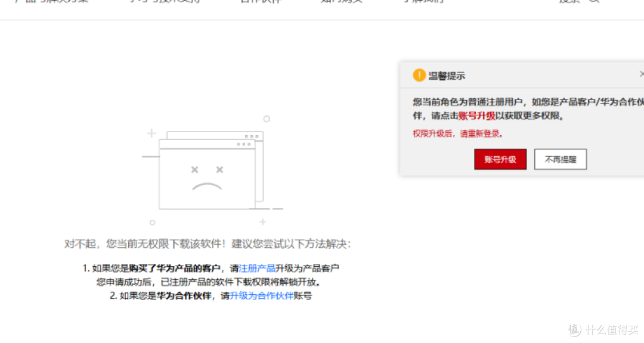Viewport: 644px width, 343px height.
Task: Click the bold text 购买了华为产品的客户
Action: click(175, 269)
